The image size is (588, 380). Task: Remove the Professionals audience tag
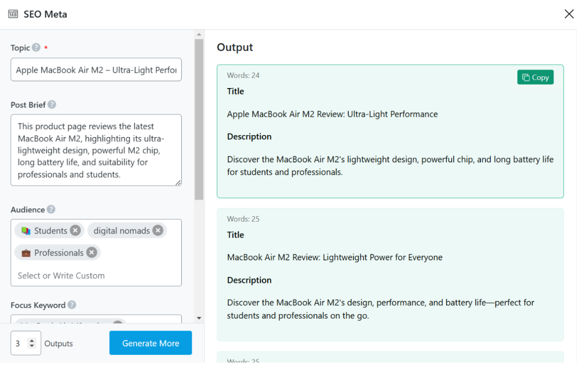coord(92,253)
